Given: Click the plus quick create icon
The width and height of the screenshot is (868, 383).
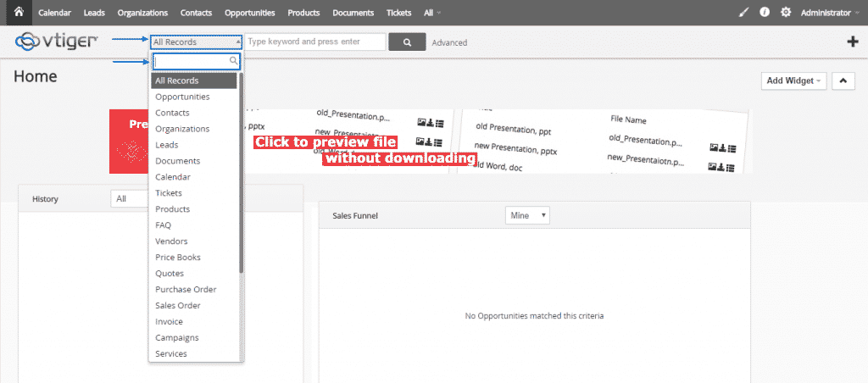Looking at the screenshot, I should [852, 42].
